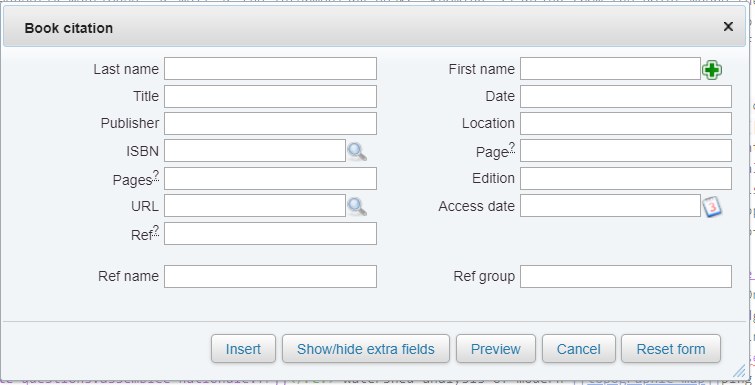The width and height of the screenshot is (755, 385).
Task: Preview the citation
Action: coord(495,349)
